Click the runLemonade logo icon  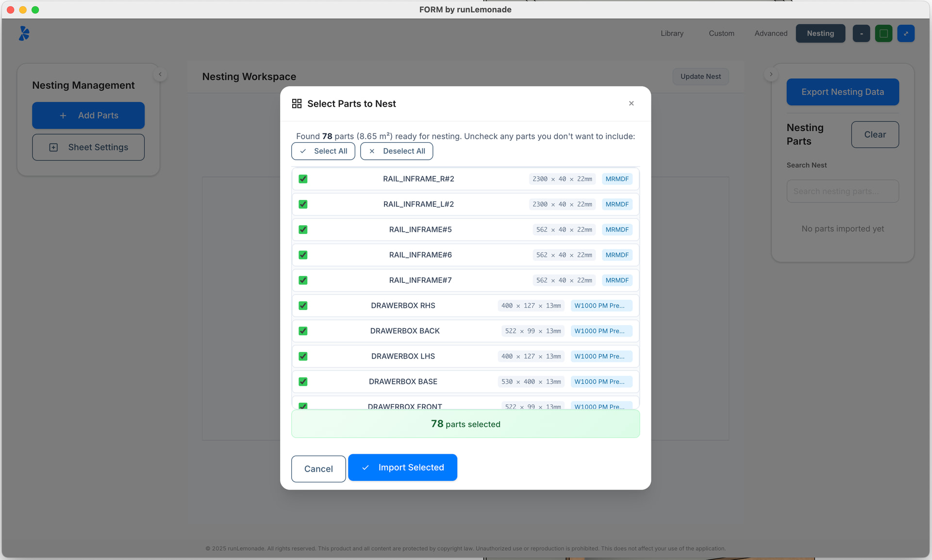[24, 33]
